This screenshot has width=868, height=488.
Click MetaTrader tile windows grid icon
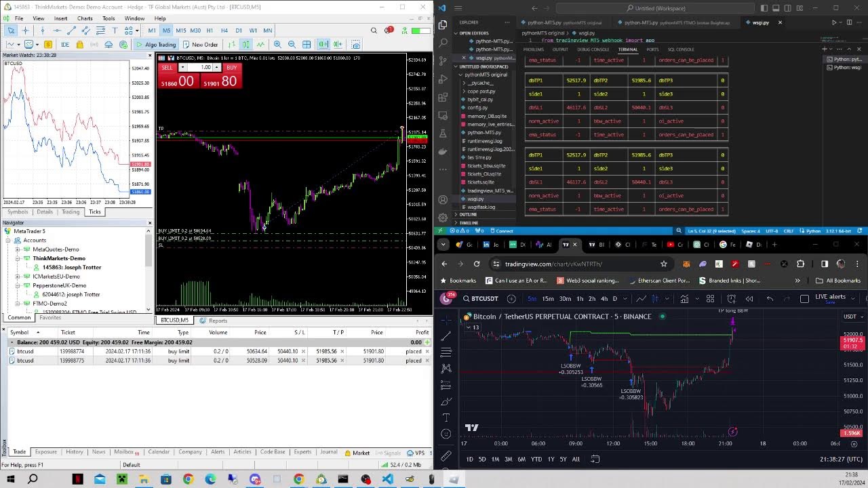pyautogui.click(x=307, y=45)
